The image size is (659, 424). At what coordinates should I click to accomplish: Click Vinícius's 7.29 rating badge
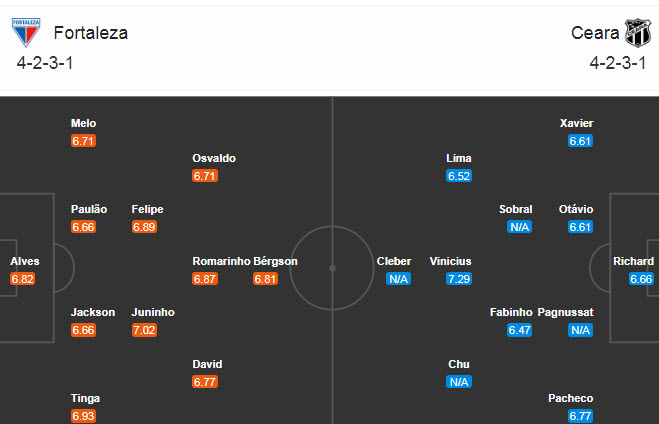[x=459, y=279]
